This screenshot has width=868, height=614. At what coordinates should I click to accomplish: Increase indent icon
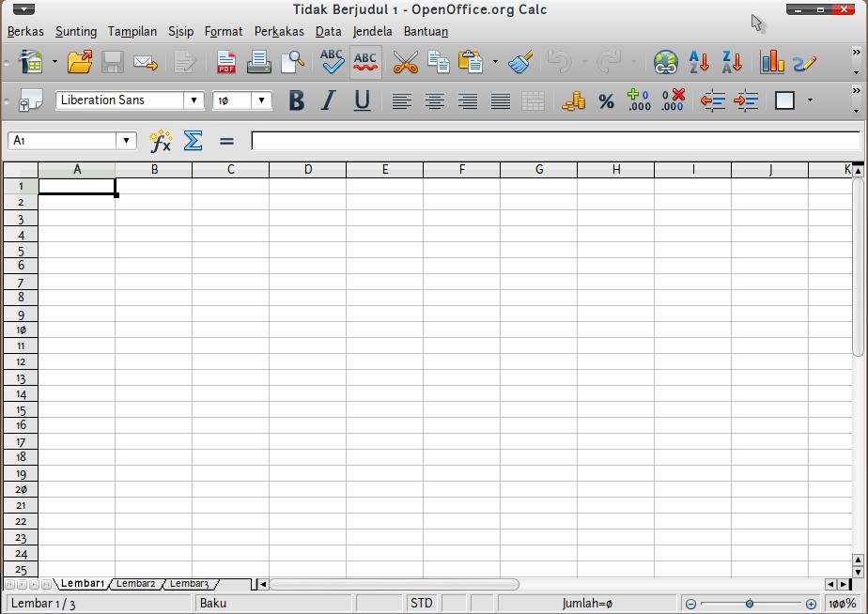(746, 100)
